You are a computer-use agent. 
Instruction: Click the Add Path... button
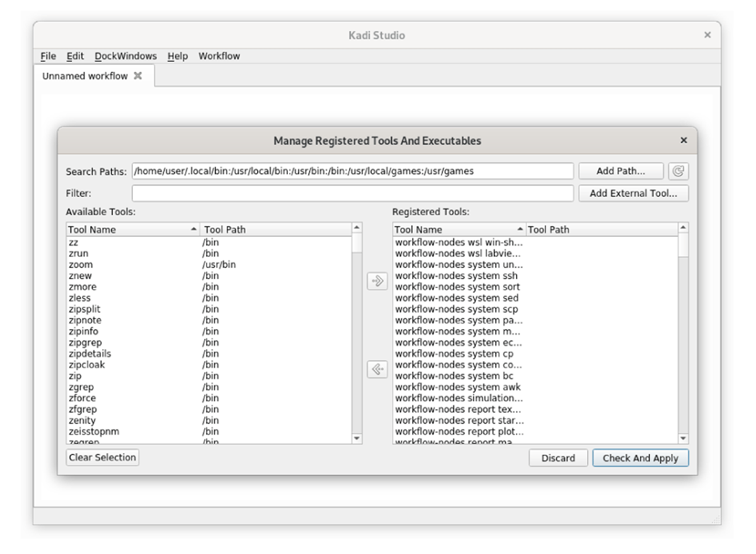pyautogui.click(x=621, y=171)
